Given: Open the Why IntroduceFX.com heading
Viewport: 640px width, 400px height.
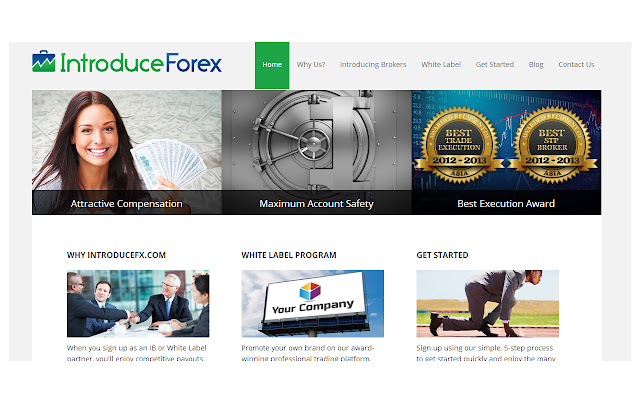Looking at the screenshot, I should (116, 255).
